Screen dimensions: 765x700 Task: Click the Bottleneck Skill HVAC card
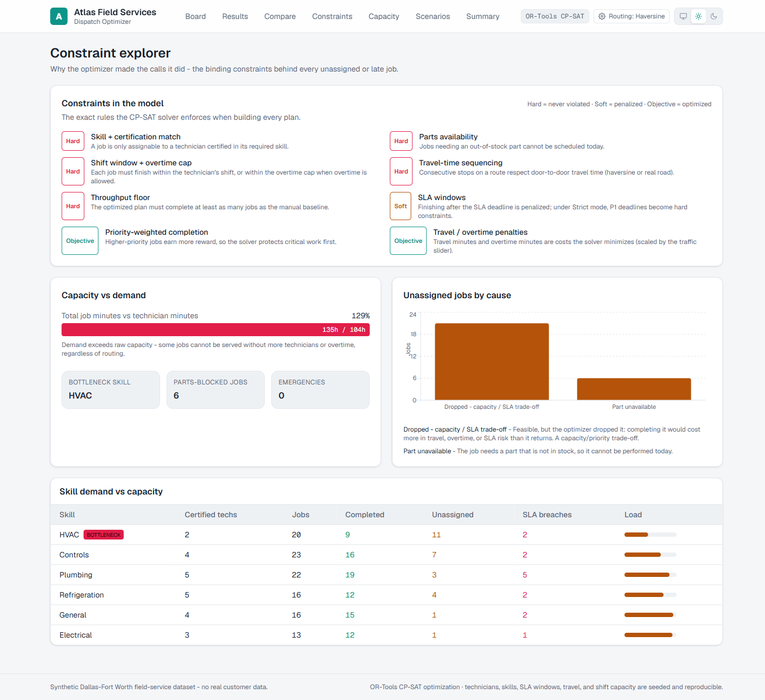pyautogui.click(x=111, y=390)
